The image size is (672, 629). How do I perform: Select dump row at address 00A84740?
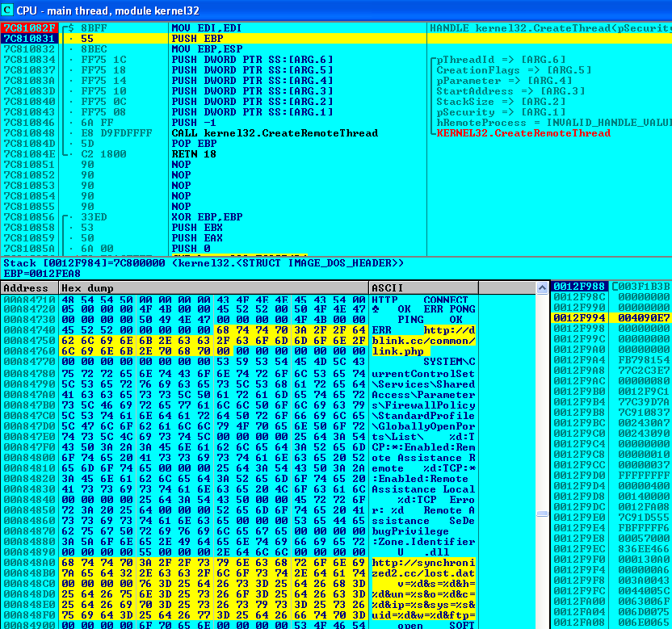point(28,331)
